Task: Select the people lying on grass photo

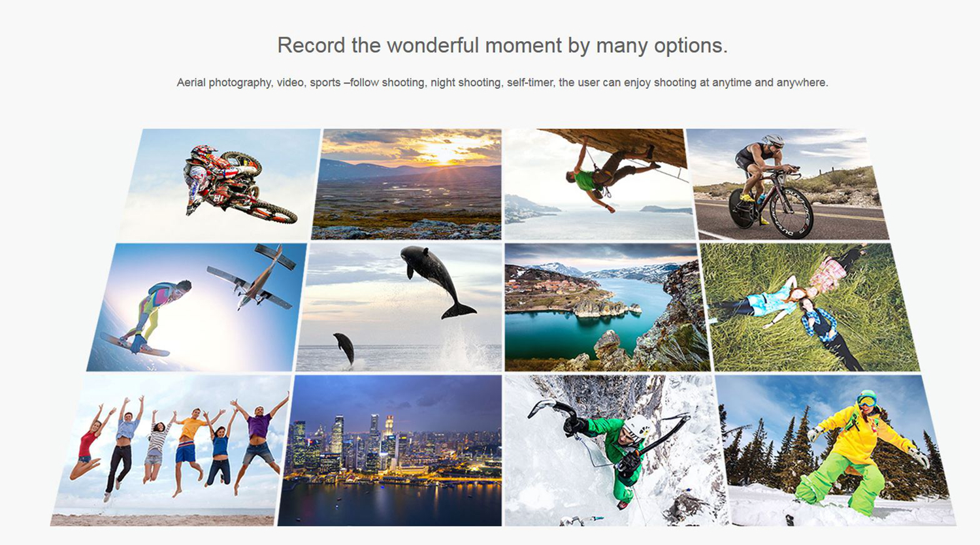Action: click(810, 307)
